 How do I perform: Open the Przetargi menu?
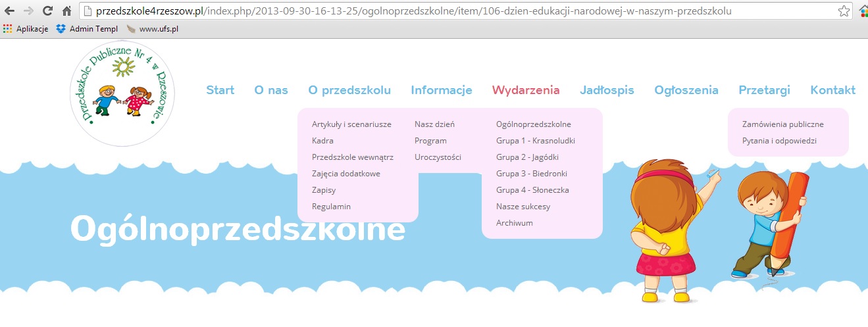click(x=764, y=90)
